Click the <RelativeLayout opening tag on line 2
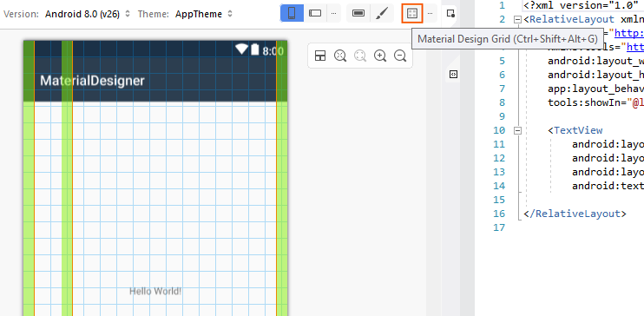This screenshot has width=644, height=316. pos(568,19)
